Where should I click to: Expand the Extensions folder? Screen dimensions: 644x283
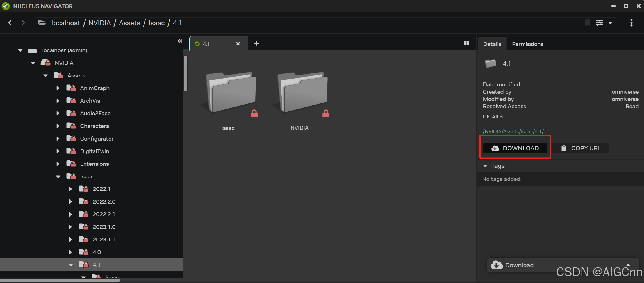click(x=58, y=164)
